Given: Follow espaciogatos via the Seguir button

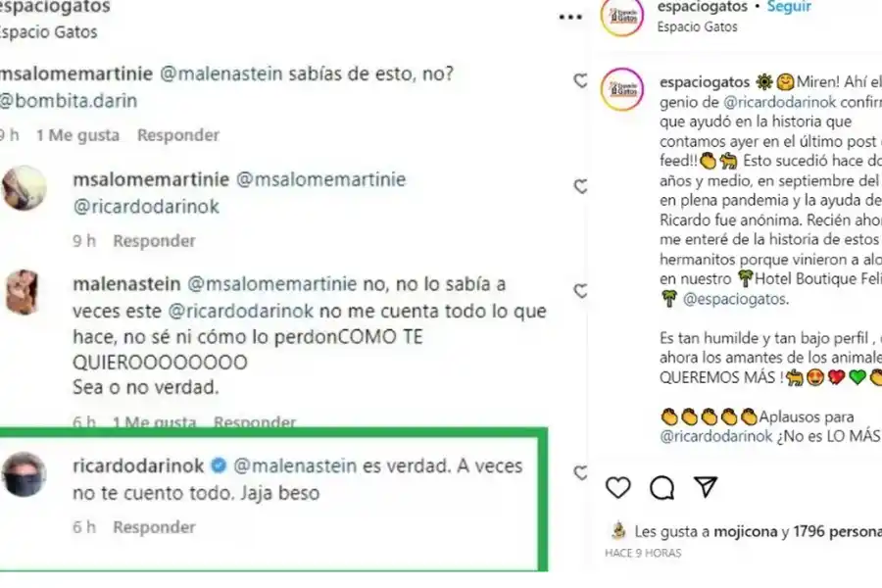Looking at the screenshot, I should tap(790, 5).
